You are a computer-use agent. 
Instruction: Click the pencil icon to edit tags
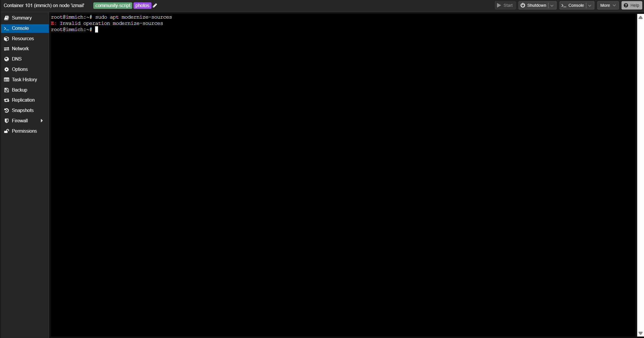pyautogui.click(x=155, y=6)
